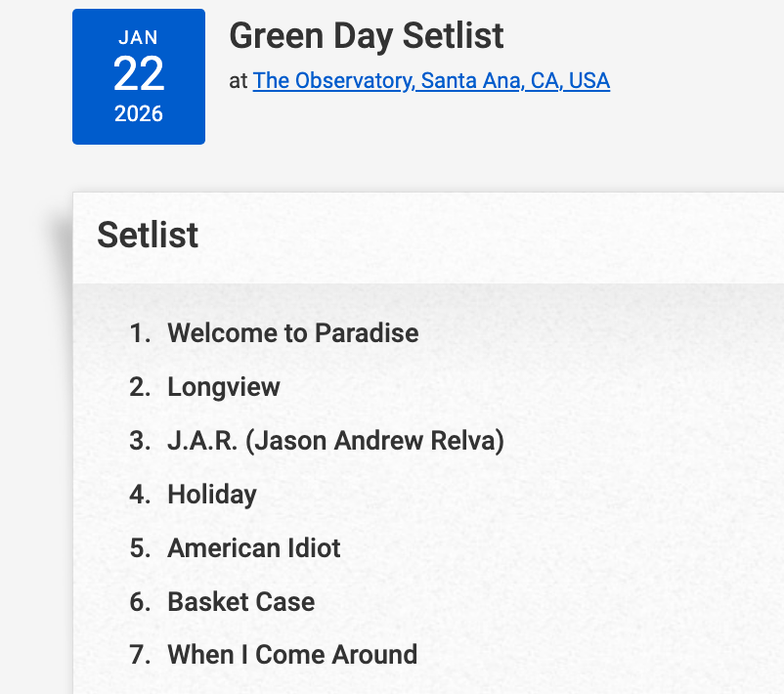
Task: Click the Setlist section heading
Action: click(148, 236)
